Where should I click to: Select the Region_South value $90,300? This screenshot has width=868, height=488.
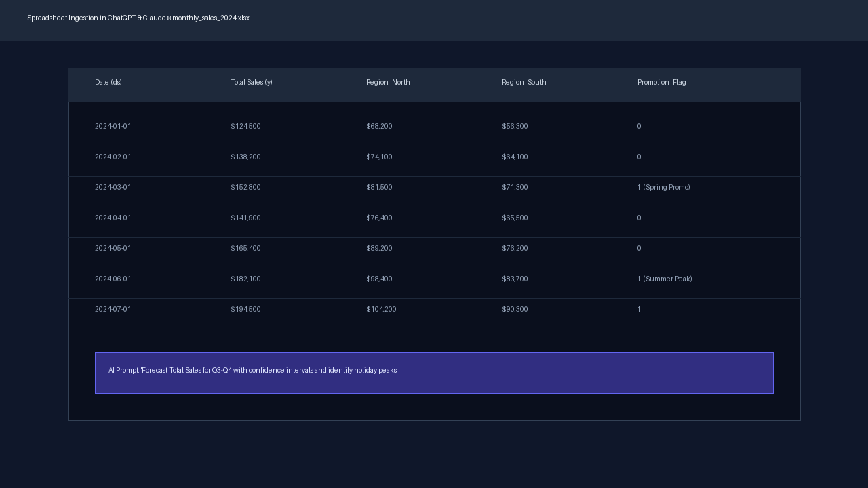coord(515,309)
